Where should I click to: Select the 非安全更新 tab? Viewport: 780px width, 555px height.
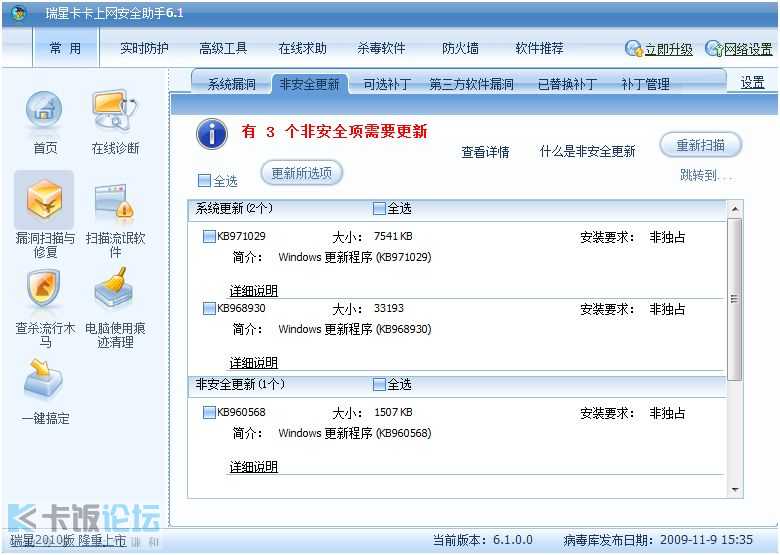pos(310,84)
